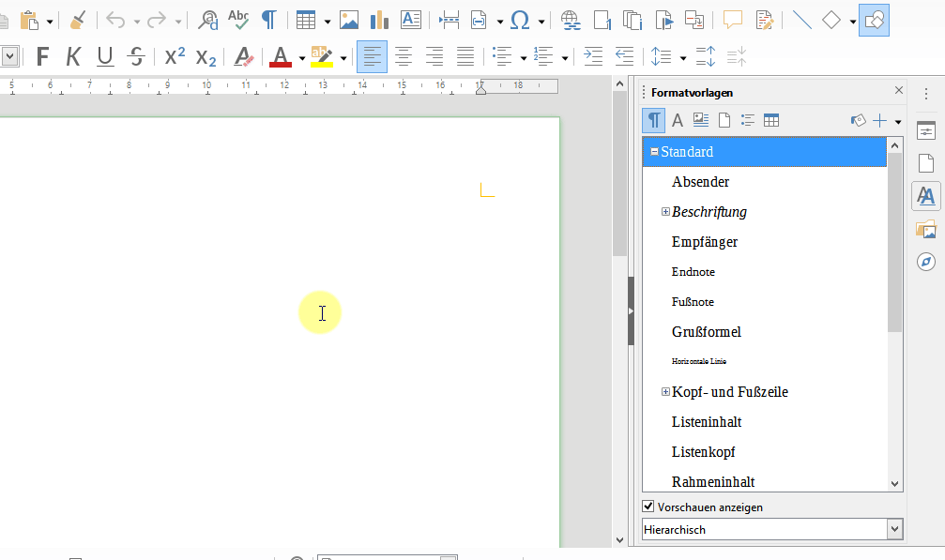945x560 pixels.
Task: Toggle formatting marks (pilcrow) display
Action: pos(268,21)
